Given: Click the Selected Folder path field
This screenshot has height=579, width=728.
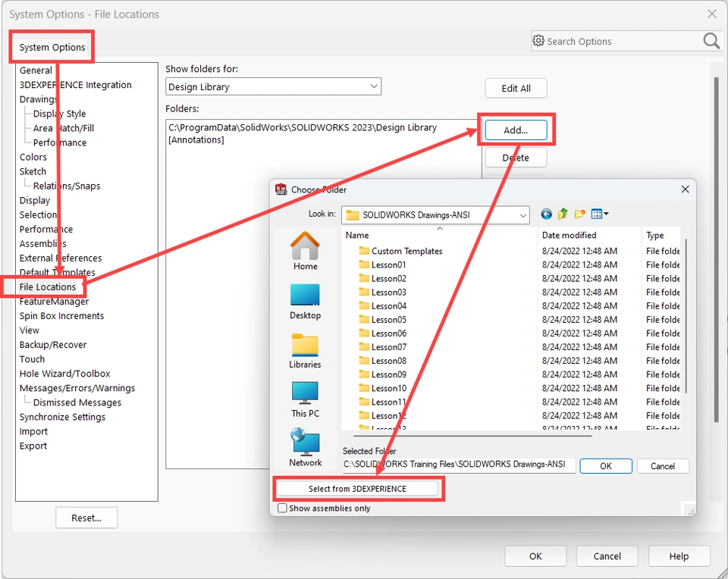Looking at the screenshot, I should pos(460,465).
